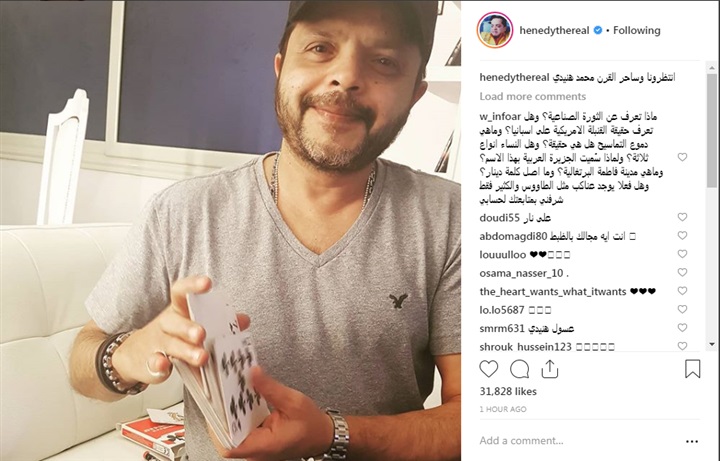Image resolution: width=720 pixels, height=461 pixels.
Task: Like the w_infoar comment
Action: click(x=682, y=157)
